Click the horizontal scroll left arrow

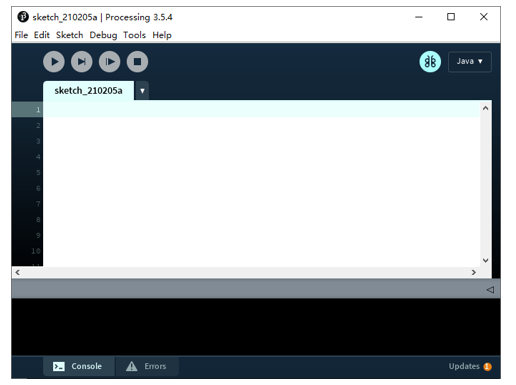[x=18, y=272]
